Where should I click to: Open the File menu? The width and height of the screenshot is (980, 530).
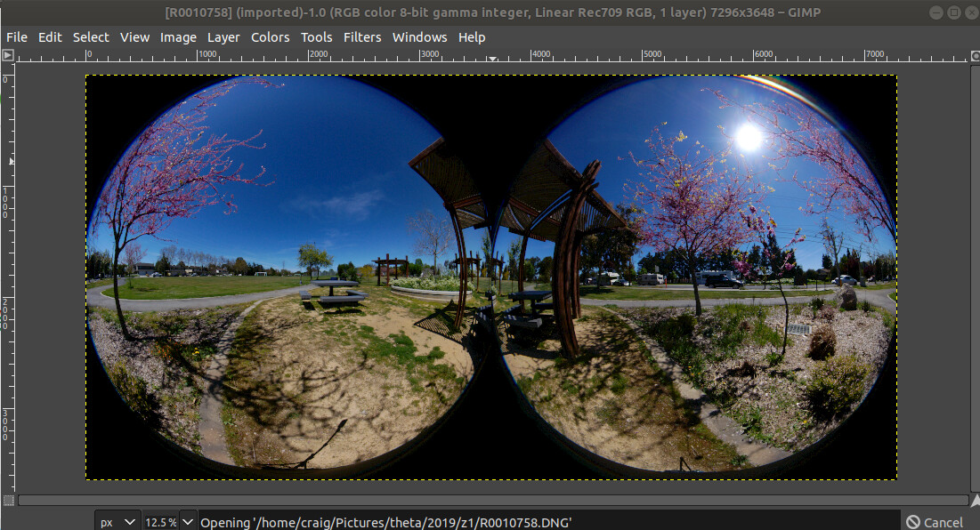coord(17,37)
